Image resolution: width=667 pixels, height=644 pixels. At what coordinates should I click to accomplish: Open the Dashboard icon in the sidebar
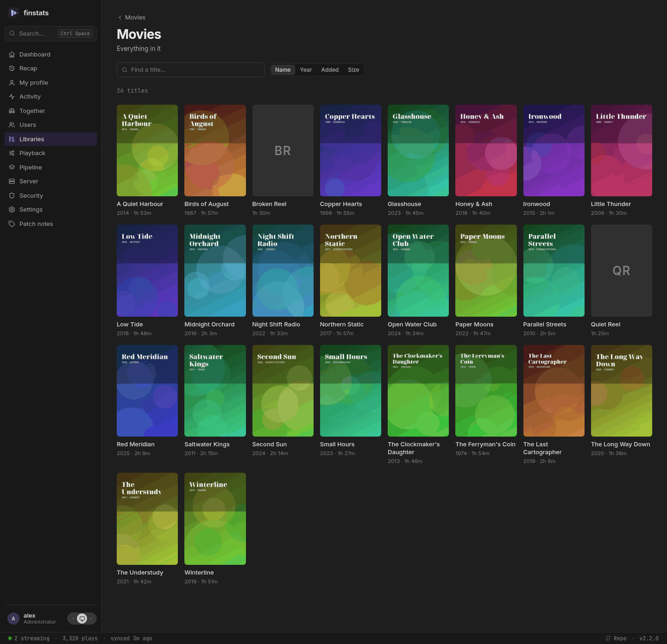pos(12,55)
